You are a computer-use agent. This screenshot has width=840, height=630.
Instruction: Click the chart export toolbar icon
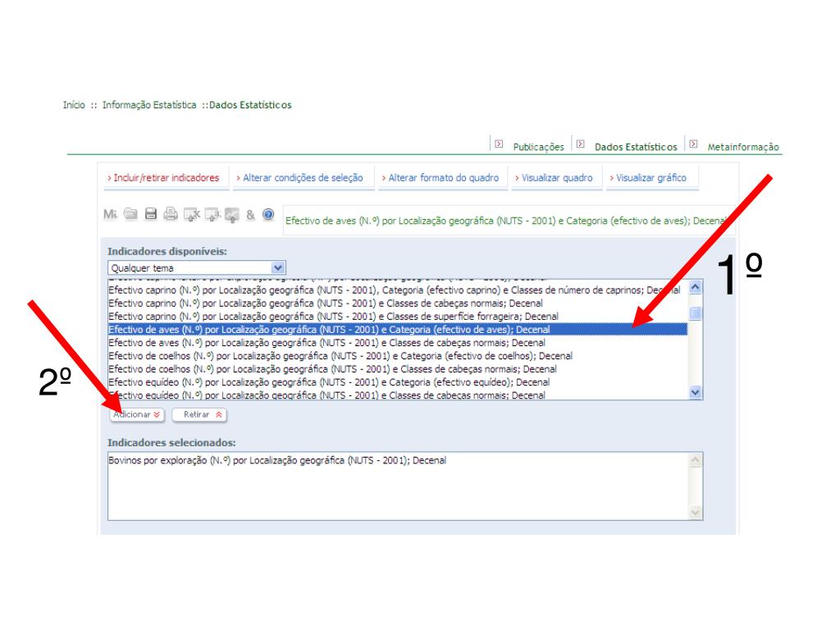[x=231, y=215]
